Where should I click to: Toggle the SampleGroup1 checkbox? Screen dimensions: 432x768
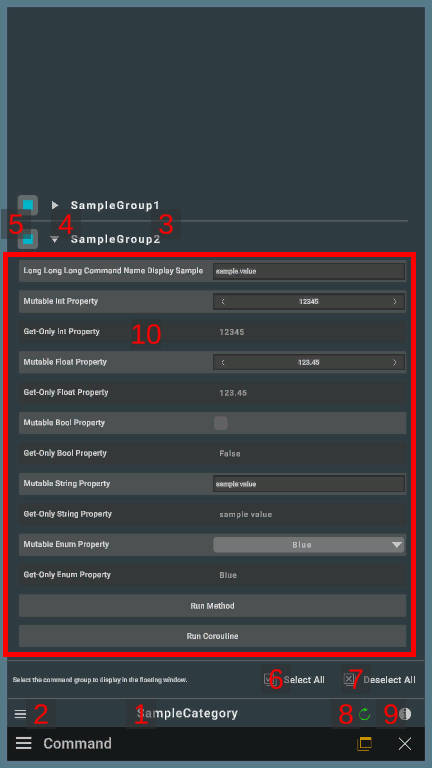point(28,205)
